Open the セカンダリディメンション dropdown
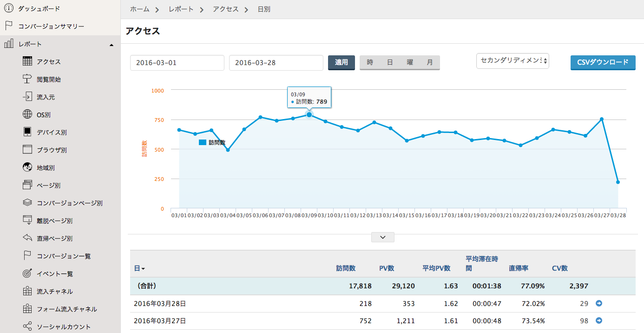Image resolution: width=644 pixels, height=333 pixels. point(513,60)
